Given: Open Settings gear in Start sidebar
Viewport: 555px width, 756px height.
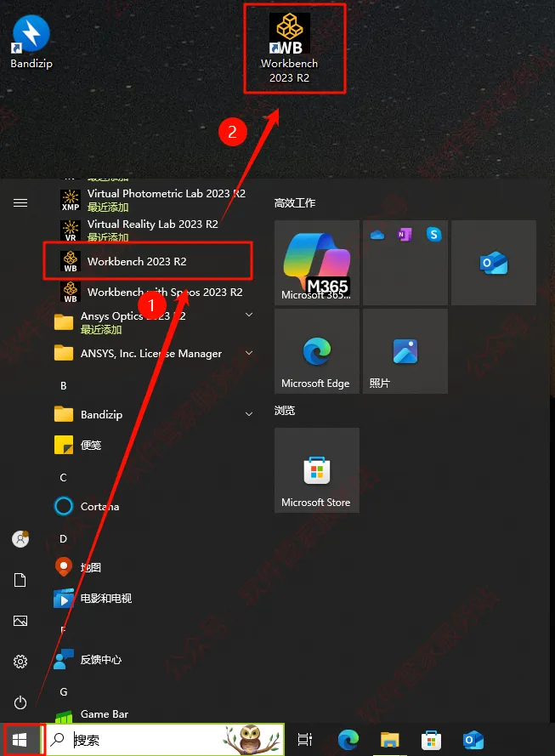Looking at the screenshot, I should tap(20, 662).
